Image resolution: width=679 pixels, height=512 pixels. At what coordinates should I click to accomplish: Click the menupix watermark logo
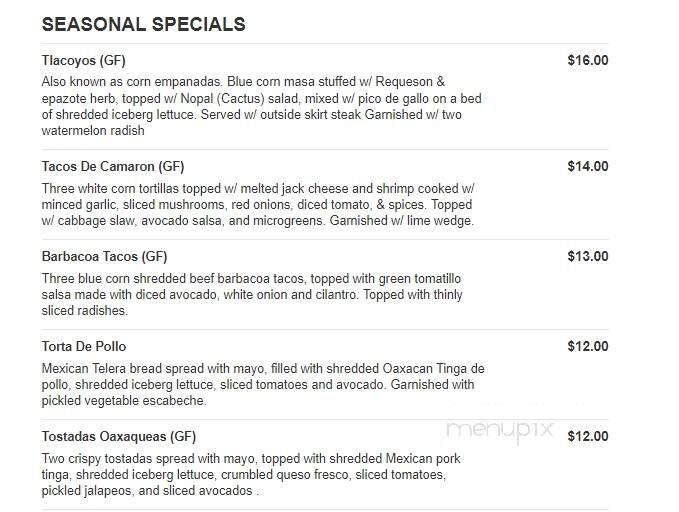[x=499, y=429]
